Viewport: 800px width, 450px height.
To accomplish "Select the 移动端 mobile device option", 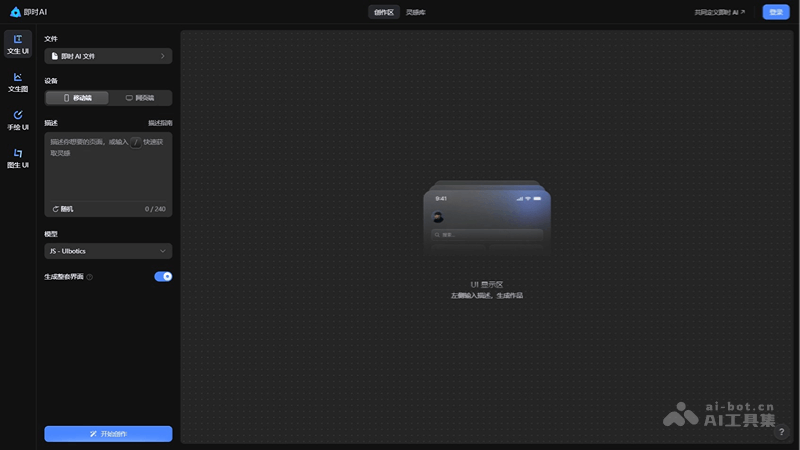I will tap(77, 98).
